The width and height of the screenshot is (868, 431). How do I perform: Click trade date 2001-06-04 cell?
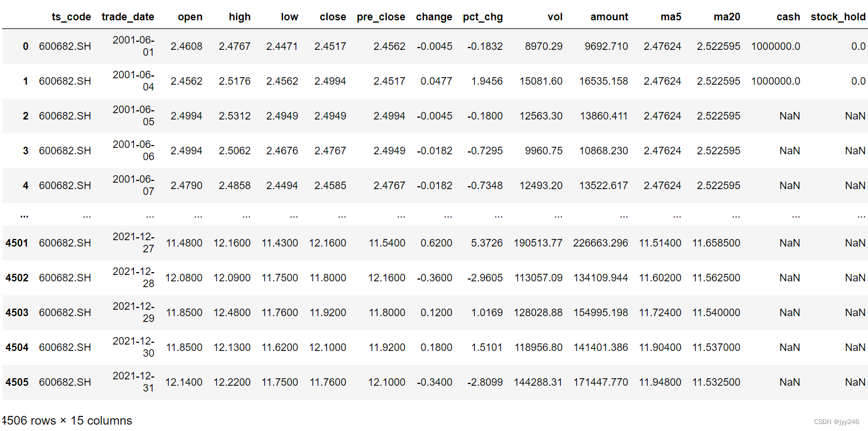click(x=133, y=81)
